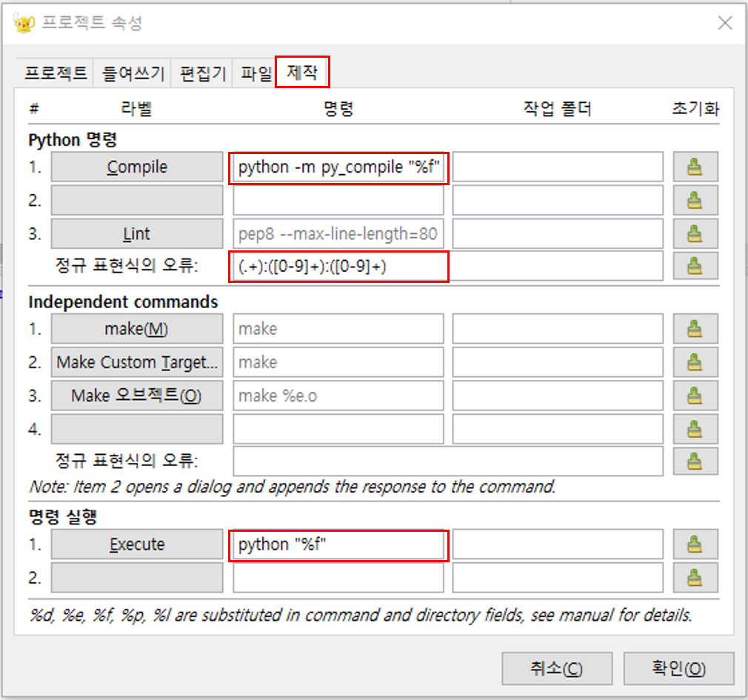Click the Make Custom Target... label button
748x700 pixels.
click(137, 362)
